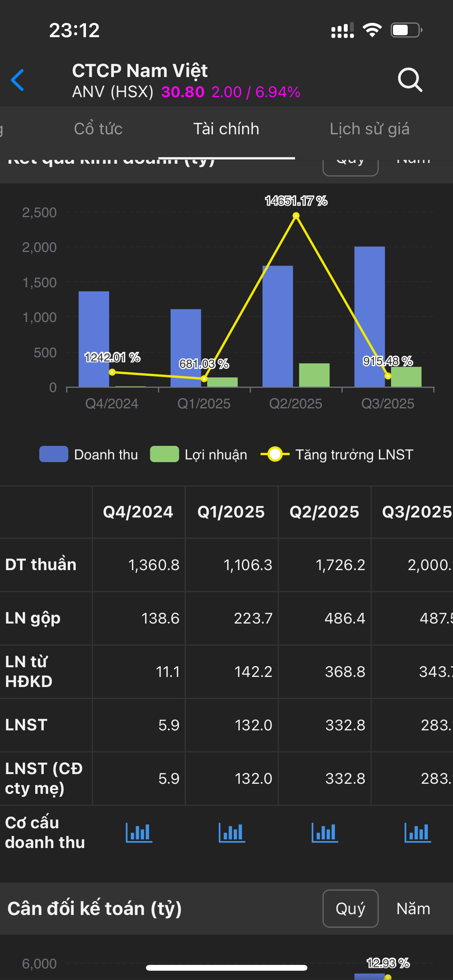The image size is (453, 980).
Task: Tap the Wi-Fi status icon
Action: (372, 30)
